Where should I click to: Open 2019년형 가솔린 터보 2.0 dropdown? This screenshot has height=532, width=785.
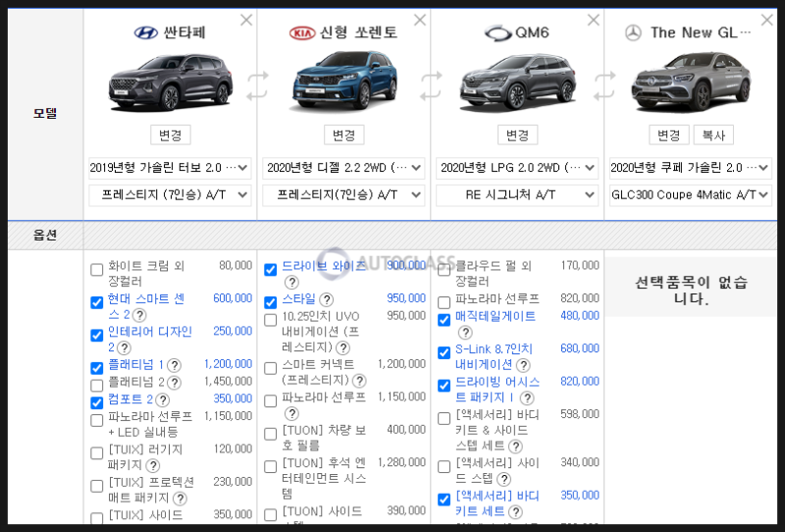[x=170, y=168]
